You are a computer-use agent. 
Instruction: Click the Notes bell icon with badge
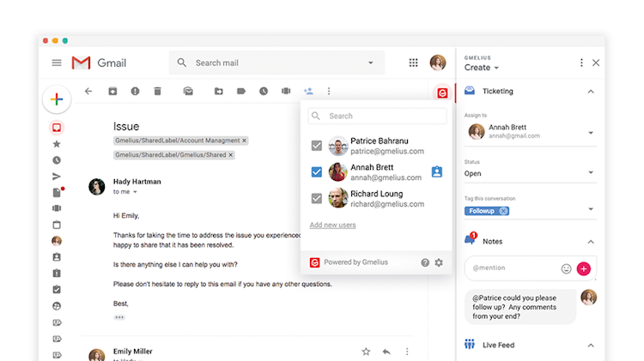(x=471, y=238)
